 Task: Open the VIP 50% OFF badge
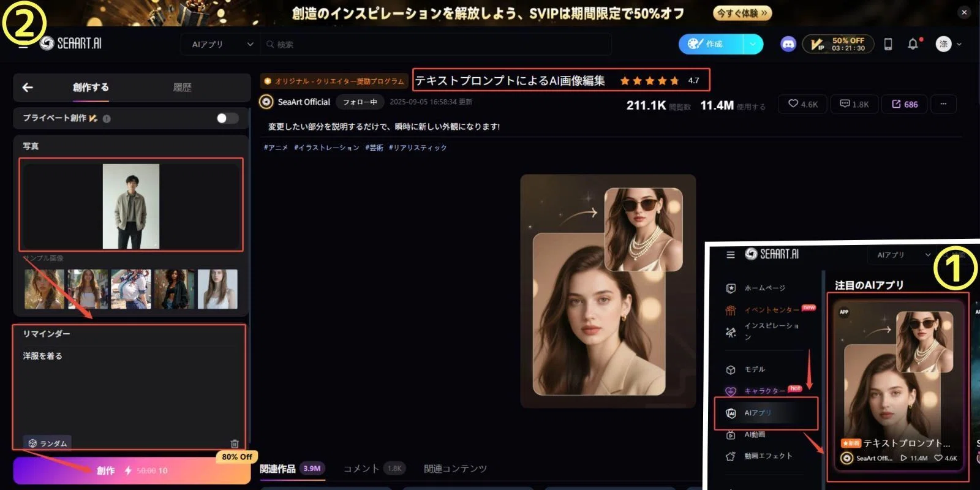click(x=837, y=44)
